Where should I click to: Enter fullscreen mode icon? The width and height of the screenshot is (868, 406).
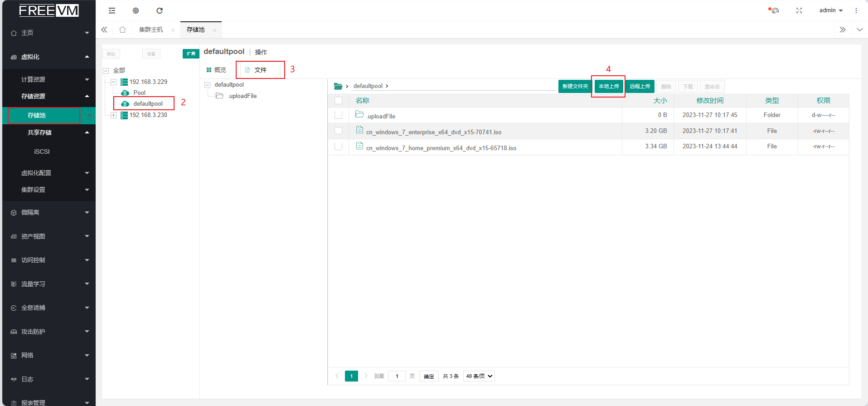[x=799, y=10]
